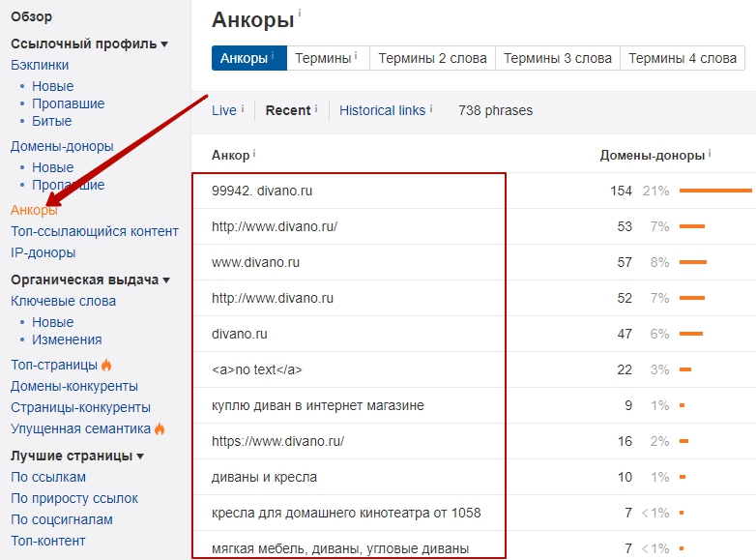Click the info icon beside the Recent filter
Viewport: 756px width, 560px height.
[x=316, y=108]
